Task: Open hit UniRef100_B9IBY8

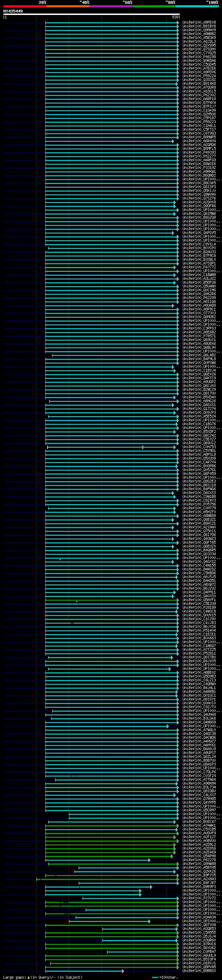Action: click(x=199, y=26)
